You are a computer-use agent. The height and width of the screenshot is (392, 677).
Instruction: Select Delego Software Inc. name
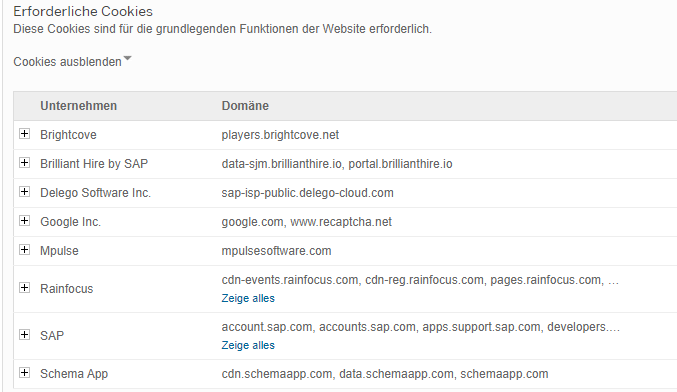95,193
